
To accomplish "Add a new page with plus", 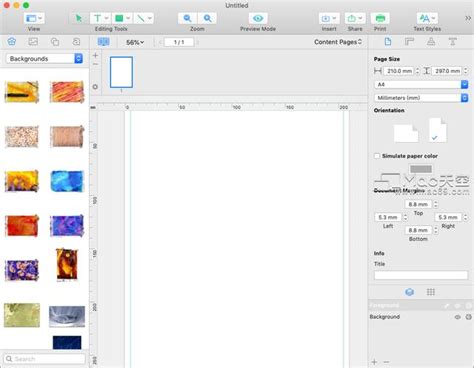I will click(95, 55).
